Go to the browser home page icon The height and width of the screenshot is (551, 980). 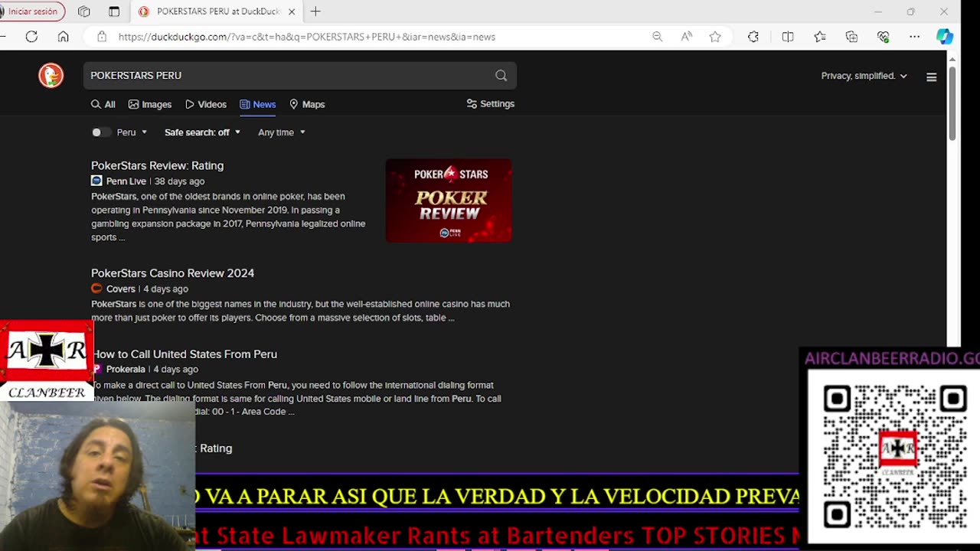pyautogui.click(x=64, y=36)
